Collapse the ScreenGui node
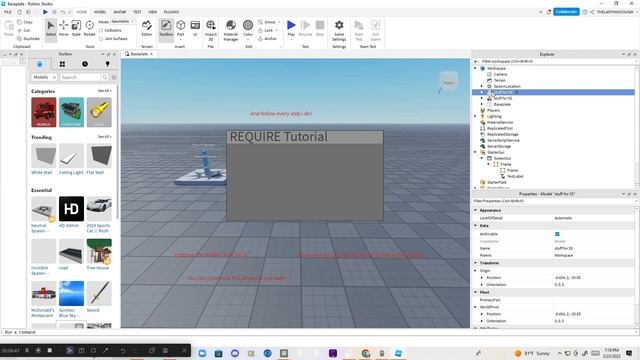640x360 pixels. pyautogui.click(x=482, y=158)
